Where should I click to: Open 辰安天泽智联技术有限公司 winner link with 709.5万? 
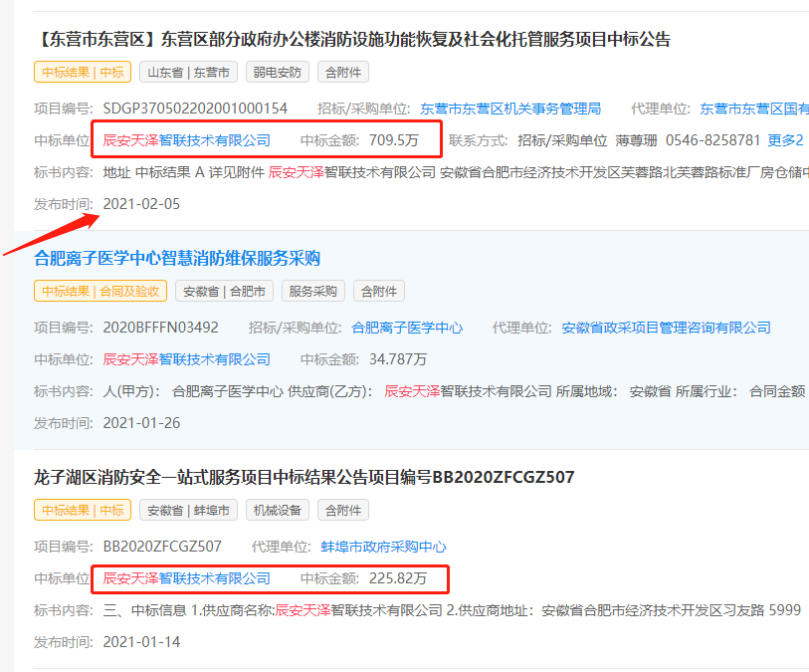pyautogui.click(x=186, y=140)
